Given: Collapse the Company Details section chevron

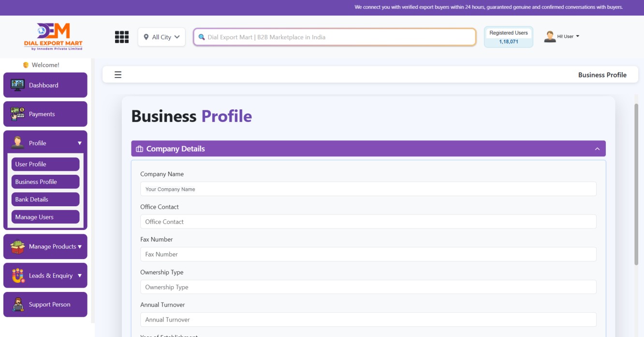Looking at the screenshot, I should click(x=597, y=149).
